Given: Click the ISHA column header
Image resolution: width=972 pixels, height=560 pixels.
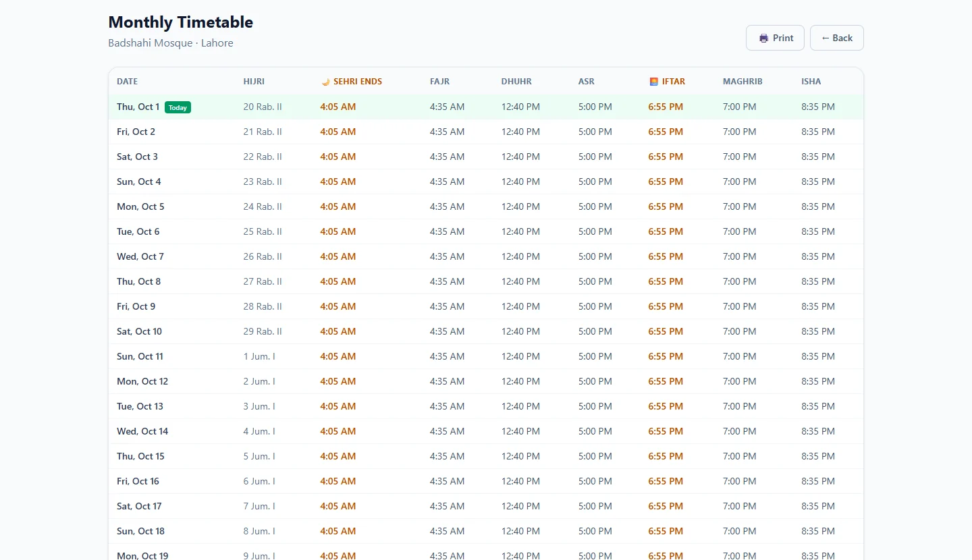Looking at the screenshot, I should pyautogui.click(x=811, y=82).
